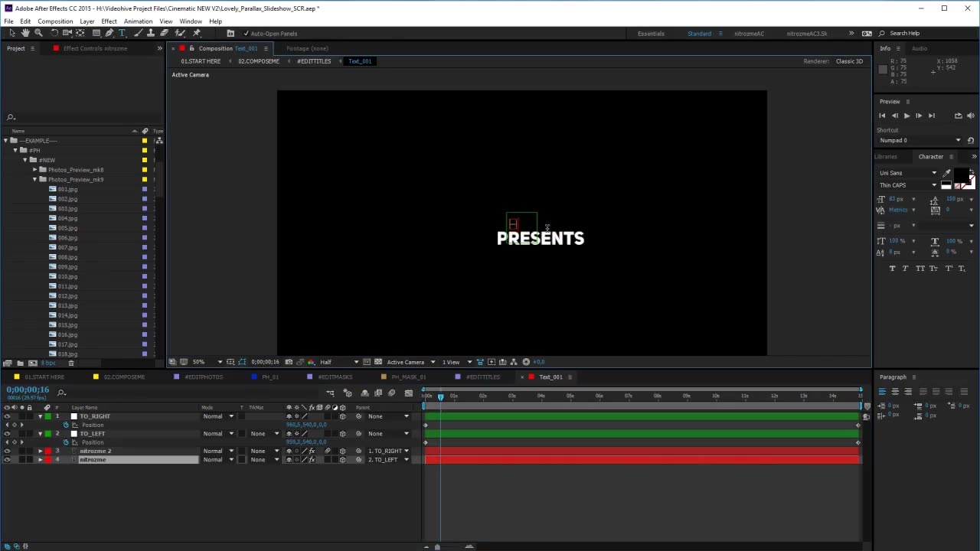Pick color with Character eyedropper
Viewport: 980px width, 551px height.
click(x=947, y=173)
